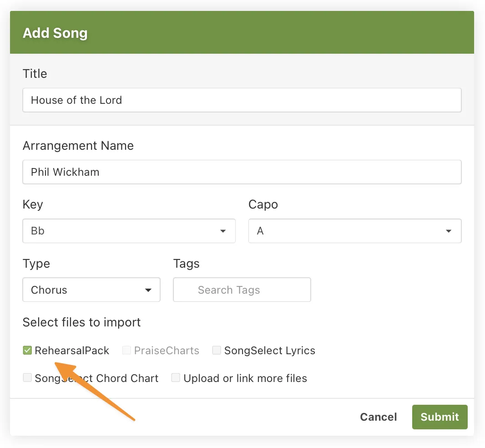Cancel adding the song
Screen dimensions: 485x448
378,417
